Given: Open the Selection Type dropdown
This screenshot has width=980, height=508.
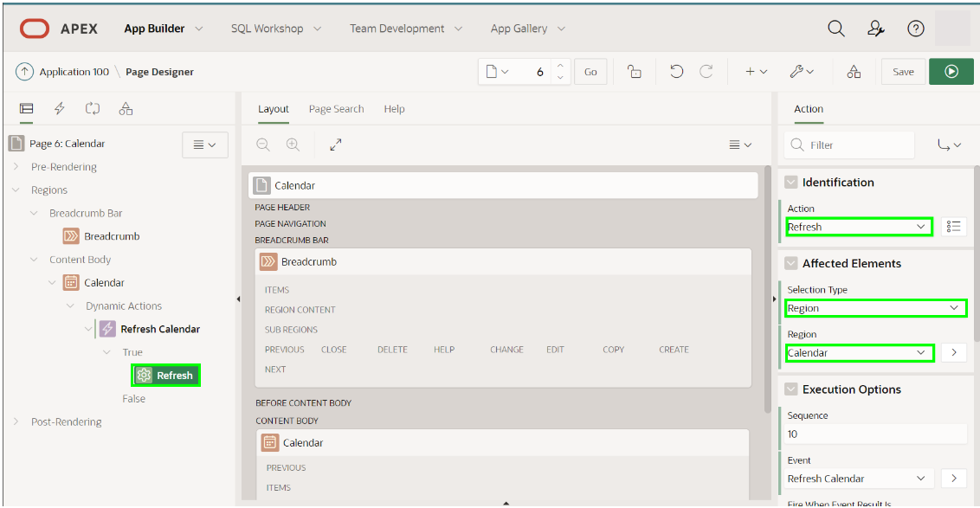Looking at the screenshot, I should (875, 308).
